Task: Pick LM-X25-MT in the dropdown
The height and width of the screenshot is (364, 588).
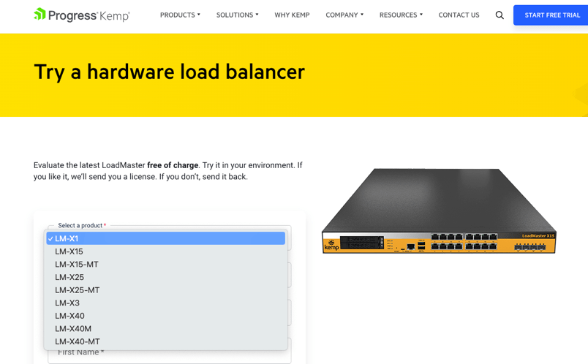Action: [x=166, y=290]
